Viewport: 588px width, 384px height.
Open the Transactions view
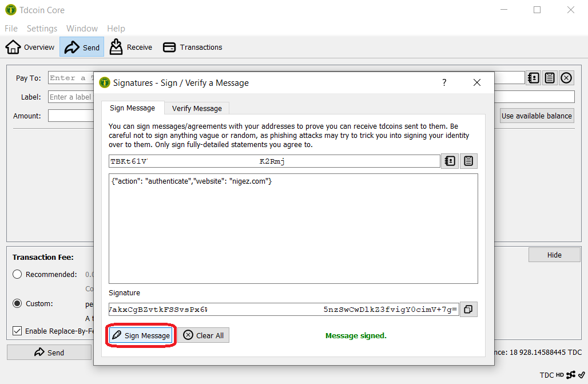tap(193, 47)
